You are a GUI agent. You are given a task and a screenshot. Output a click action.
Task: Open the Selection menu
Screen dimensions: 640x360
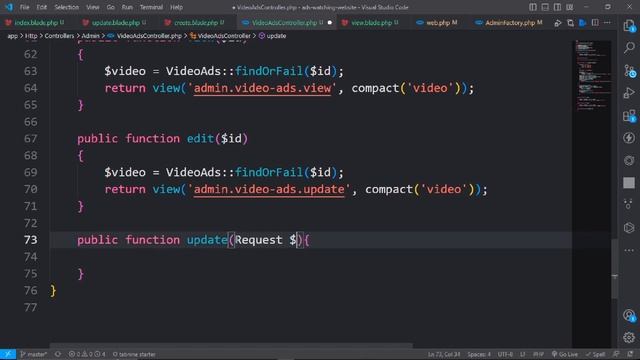tap(67, 7)
